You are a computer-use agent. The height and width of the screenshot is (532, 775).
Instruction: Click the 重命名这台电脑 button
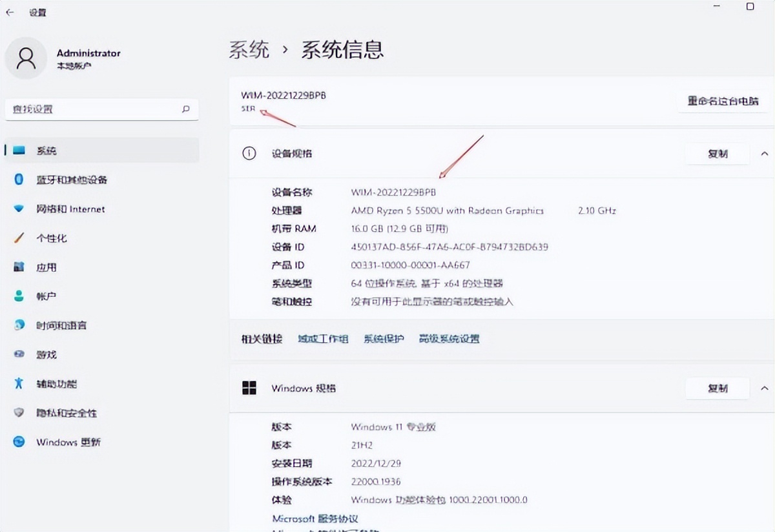[x=723, y=101]
